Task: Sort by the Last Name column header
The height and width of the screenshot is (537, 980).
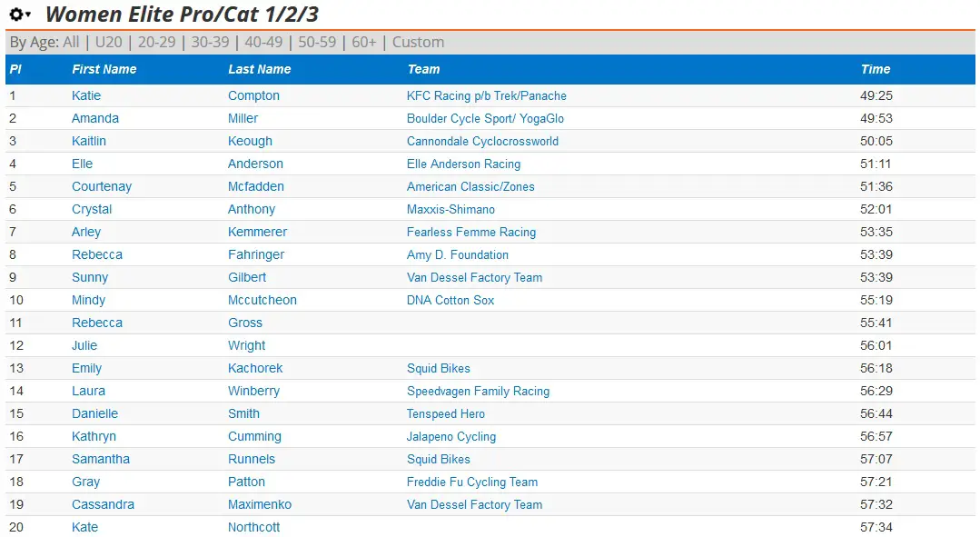Action: tap(260, 69)
